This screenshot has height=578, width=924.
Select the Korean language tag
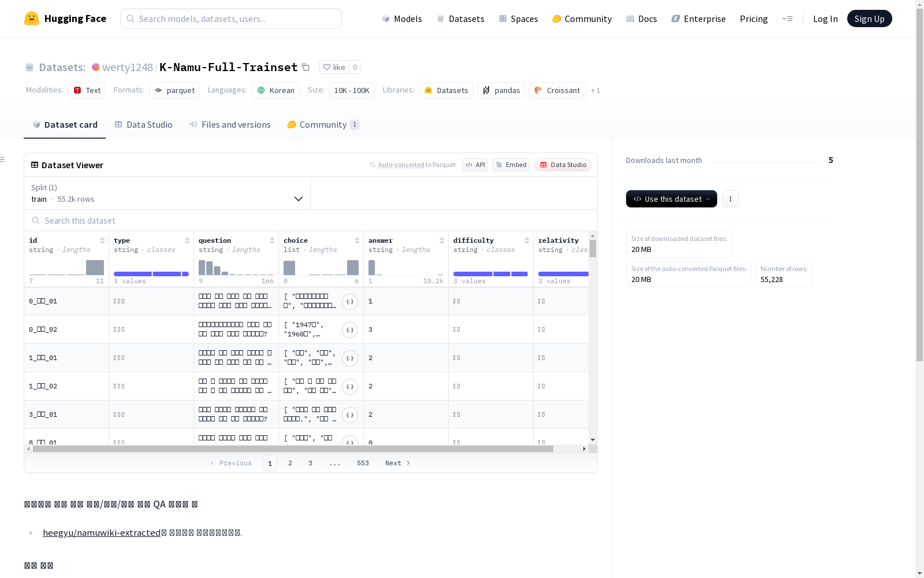(x=275, y=90)
